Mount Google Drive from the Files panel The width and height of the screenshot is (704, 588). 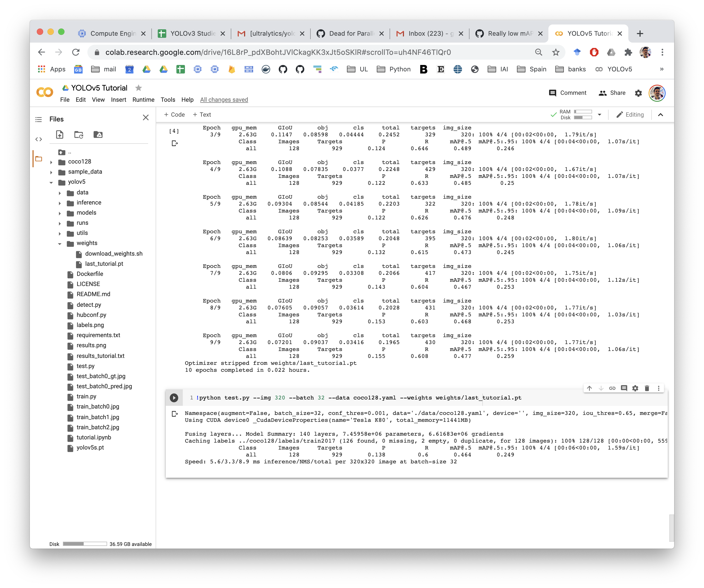98,135
